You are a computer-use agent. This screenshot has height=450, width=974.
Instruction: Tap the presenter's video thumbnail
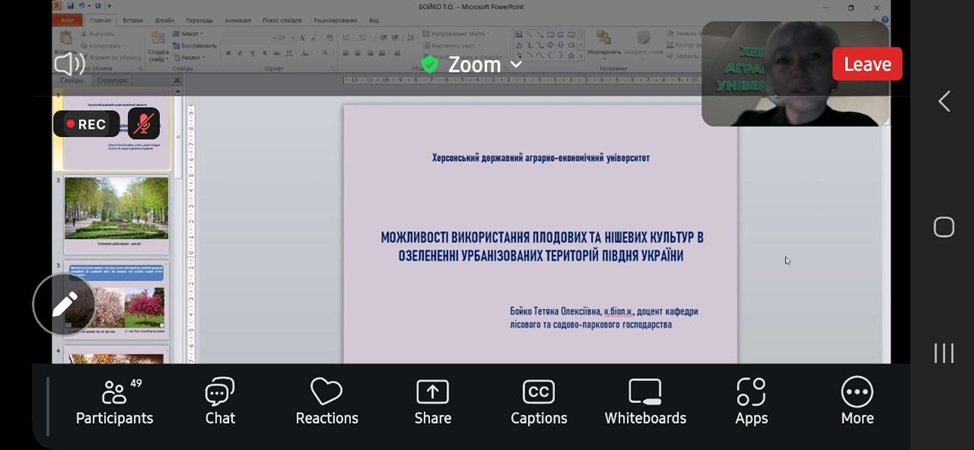click(x=795, y=73)
